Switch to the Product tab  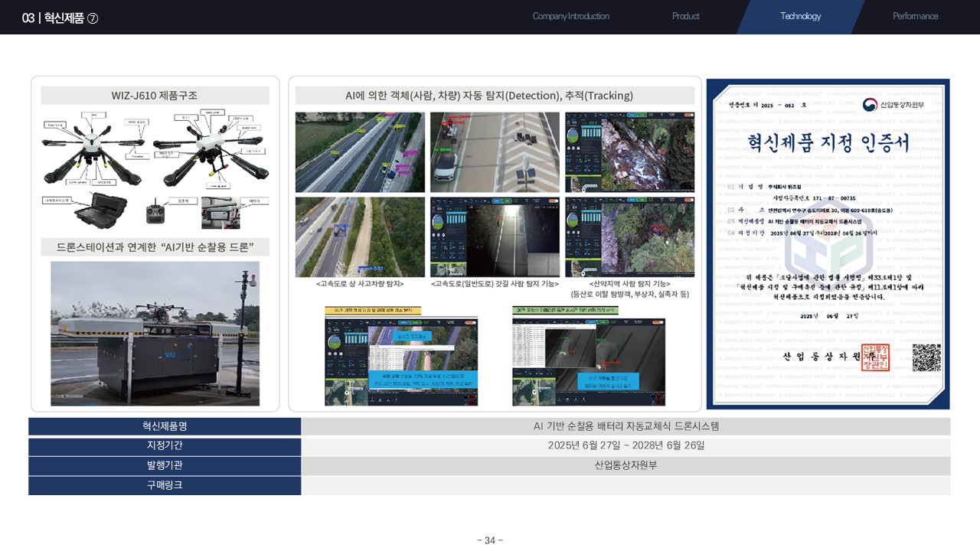pos(685,16)
